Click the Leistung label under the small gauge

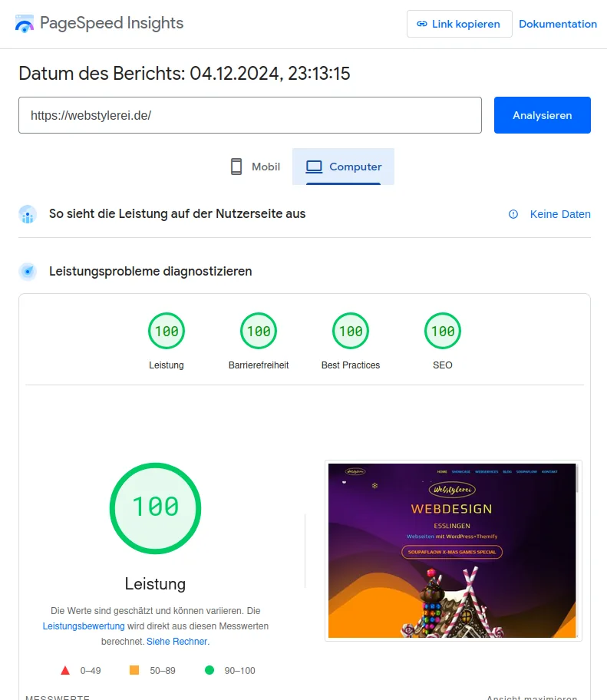point(167,365)
